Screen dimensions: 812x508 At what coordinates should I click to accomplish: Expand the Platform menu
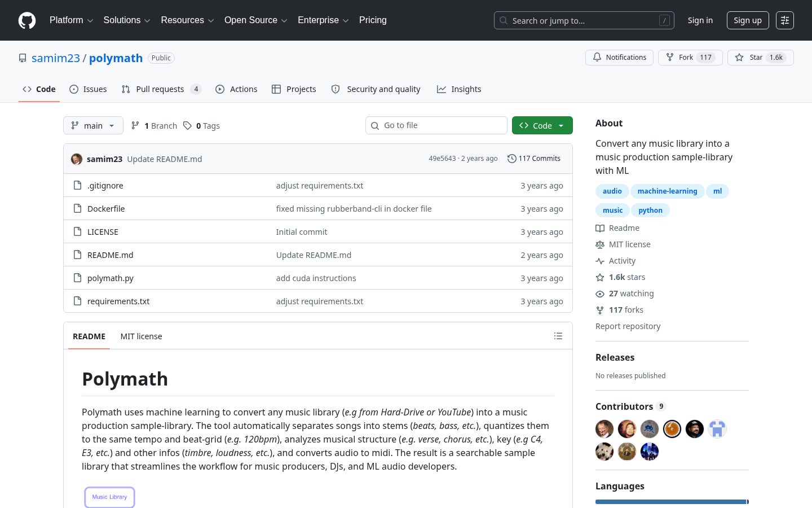pyautogui.click(x=71, y=20)
